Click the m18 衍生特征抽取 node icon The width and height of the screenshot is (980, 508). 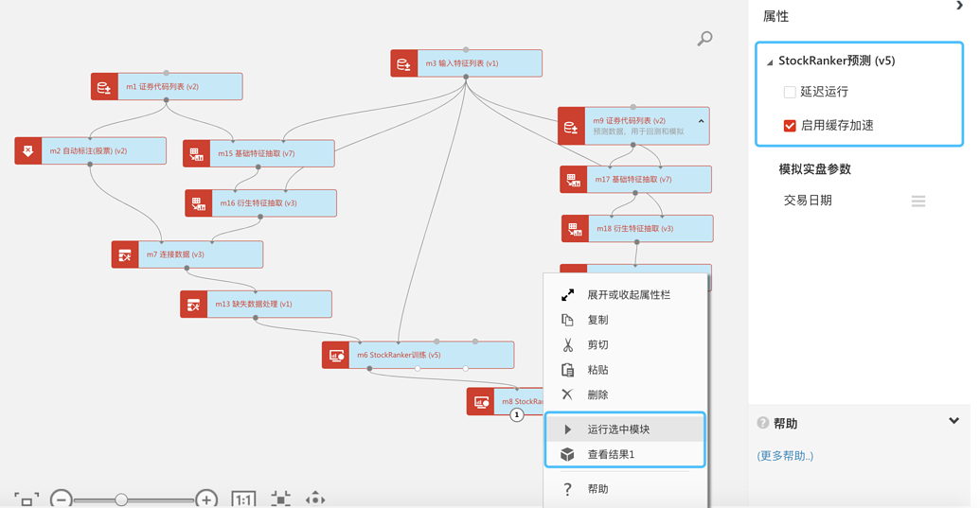pyautogui.click(x=575, y=228)
